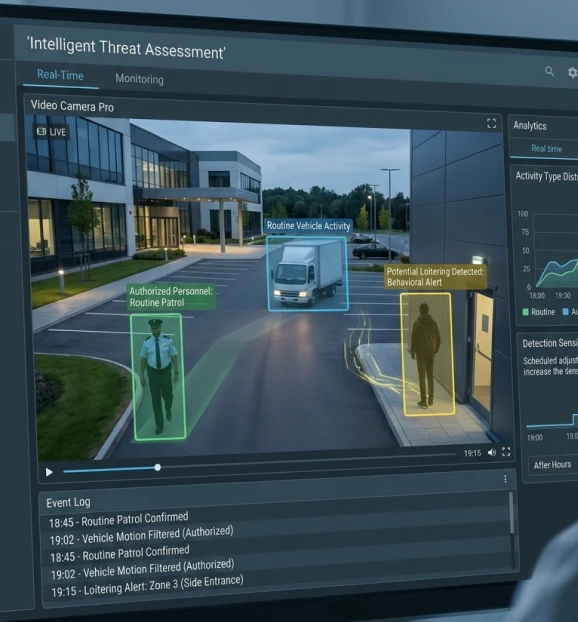The width and height of the screenshot is (578, 622).
Task: Click the blue box around the truck
Action: tap(307, 273)
